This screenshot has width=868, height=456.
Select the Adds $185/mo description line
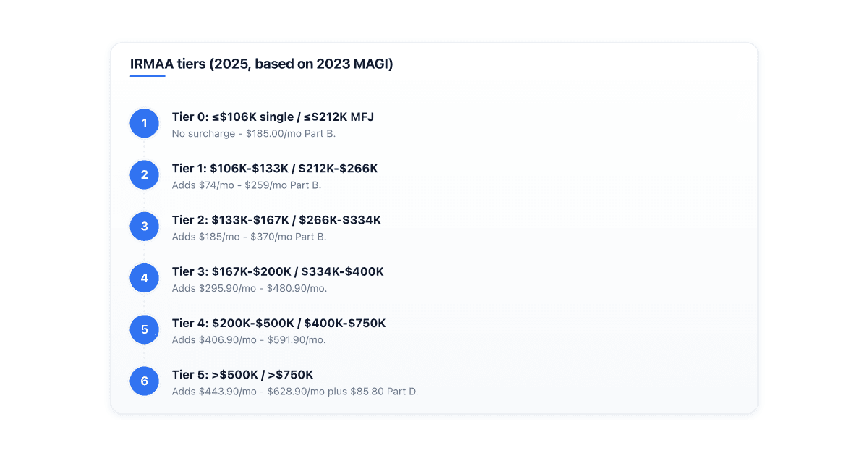(x=250, y=237)
